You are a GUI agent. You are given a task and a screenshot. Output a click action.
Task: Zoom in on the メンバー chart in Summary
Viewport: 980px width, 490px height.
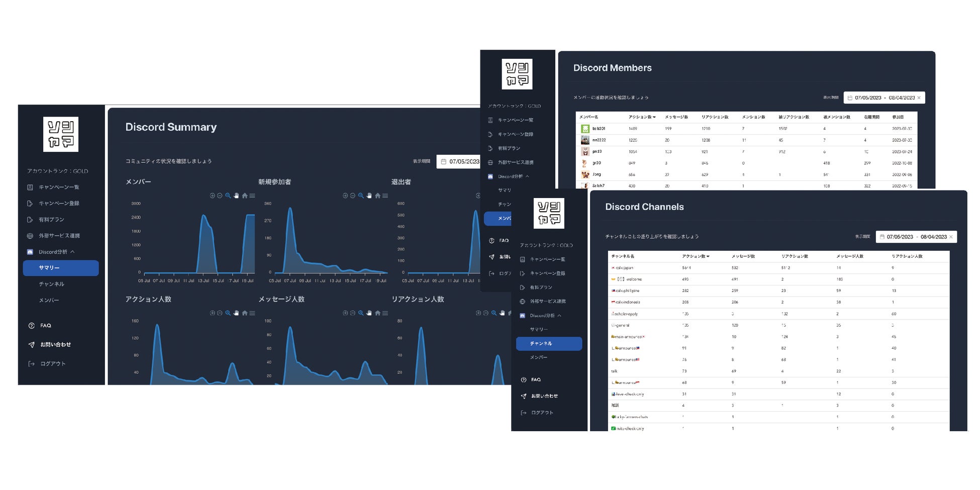click(x=212, y=195)
